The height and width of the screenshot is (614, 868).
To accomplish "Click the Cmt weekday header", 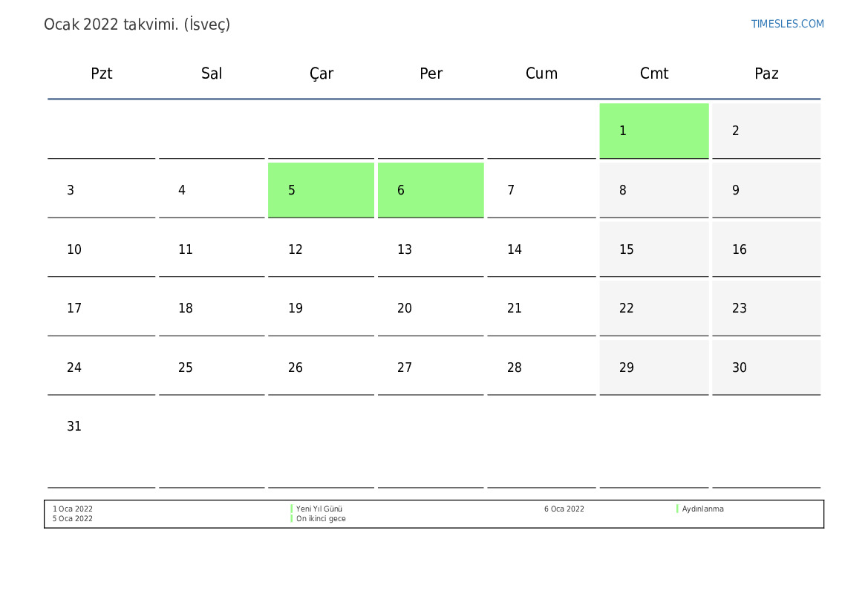I will 654,74.
